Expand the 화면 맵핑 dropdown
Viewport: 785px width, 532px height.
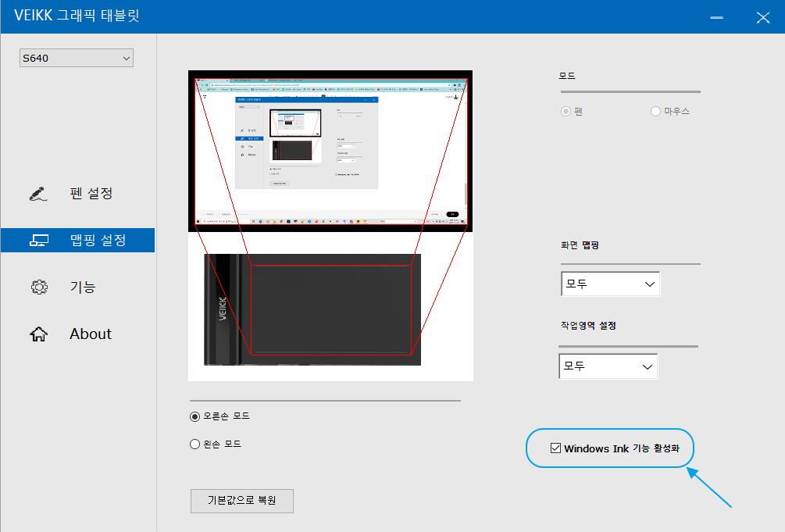610,284
